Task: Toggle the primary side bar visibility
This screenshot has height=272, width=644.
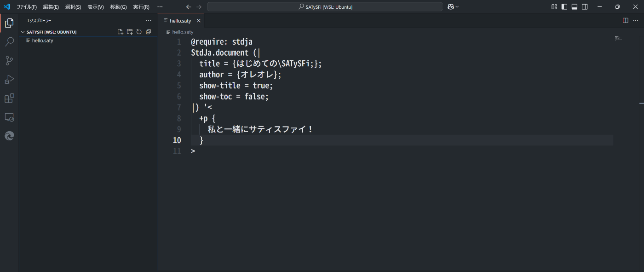Action: (564, 7)
